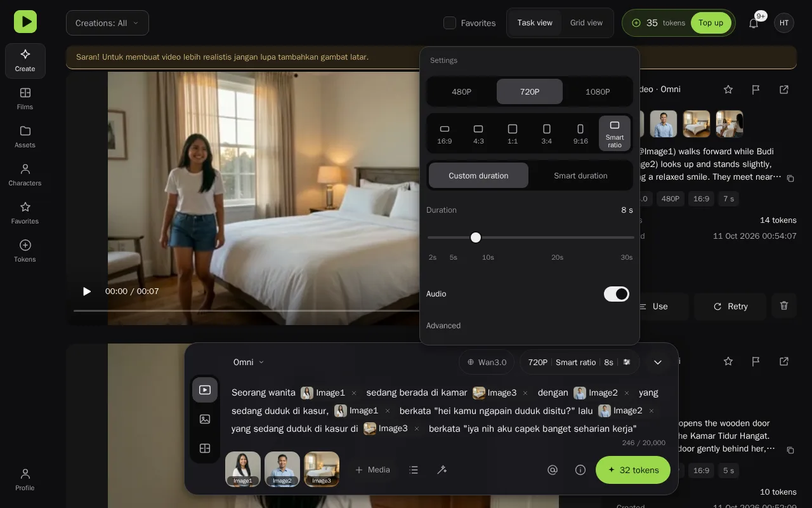
Task: Open the list icon next to Media
Action: [414, 470]
